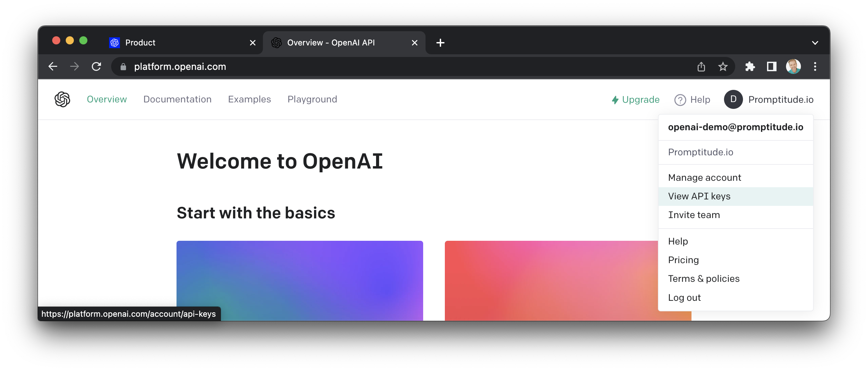This screenshot has width=868, height=371.
Task: Click Log out in the account menu
Action: pos(736,298)
